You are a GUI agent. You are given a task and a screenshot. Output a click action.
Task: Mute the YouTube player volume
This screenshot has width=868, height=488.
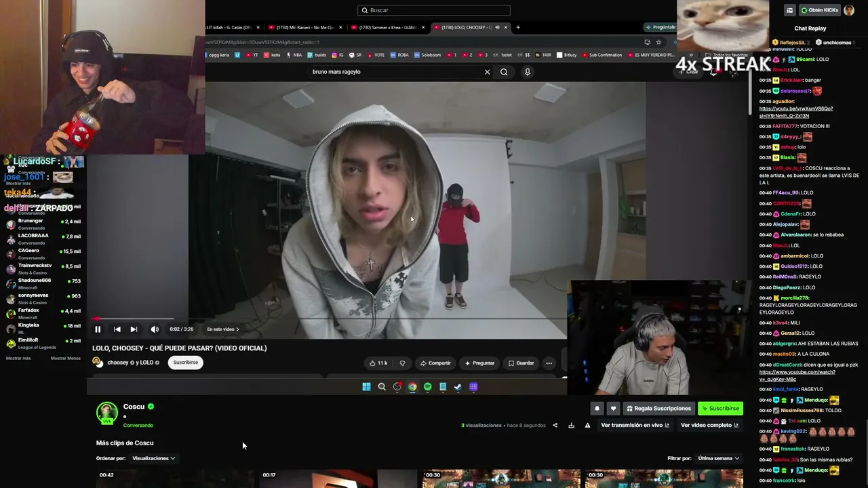155,329
